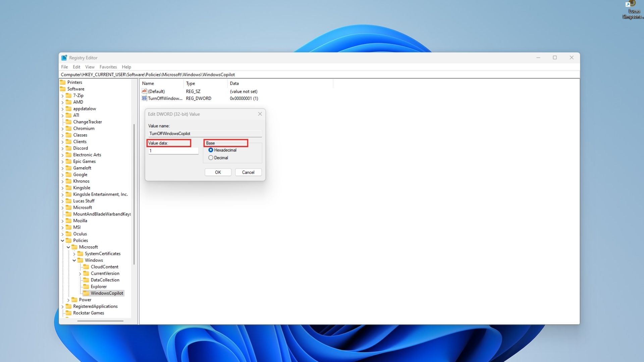644x362 pixels.
Task: Select Decimal base radio button
Action: pos(211,157)
